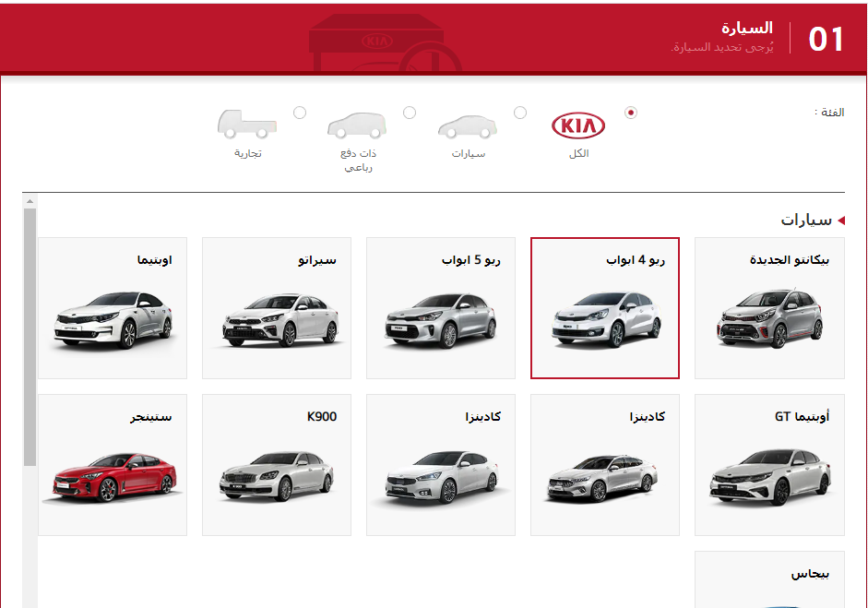Choose the أوبتيما GT car card
Viewport: 868px width, 608px height.
768,465
